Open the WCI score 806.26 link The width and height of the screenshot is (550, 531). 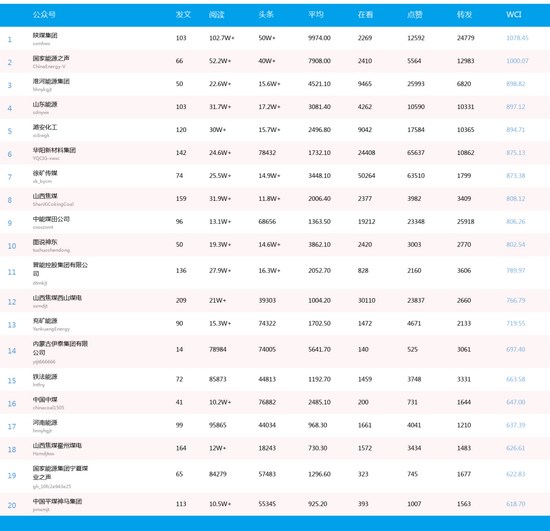516,222
